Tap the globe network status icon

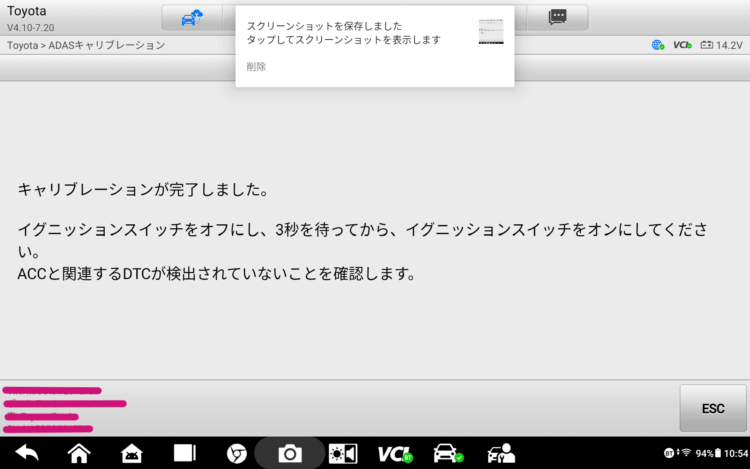pos(658,46)
